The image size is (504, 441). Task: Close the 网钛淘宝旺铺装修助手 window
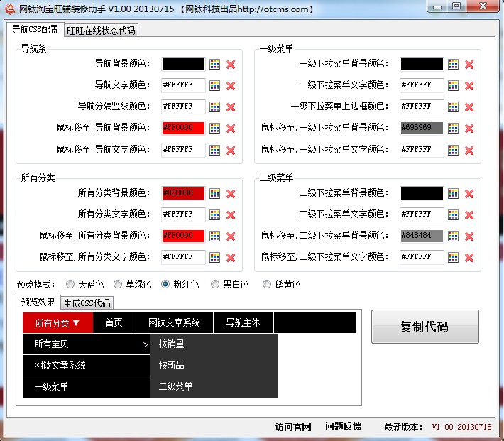[x=483, y=6]
